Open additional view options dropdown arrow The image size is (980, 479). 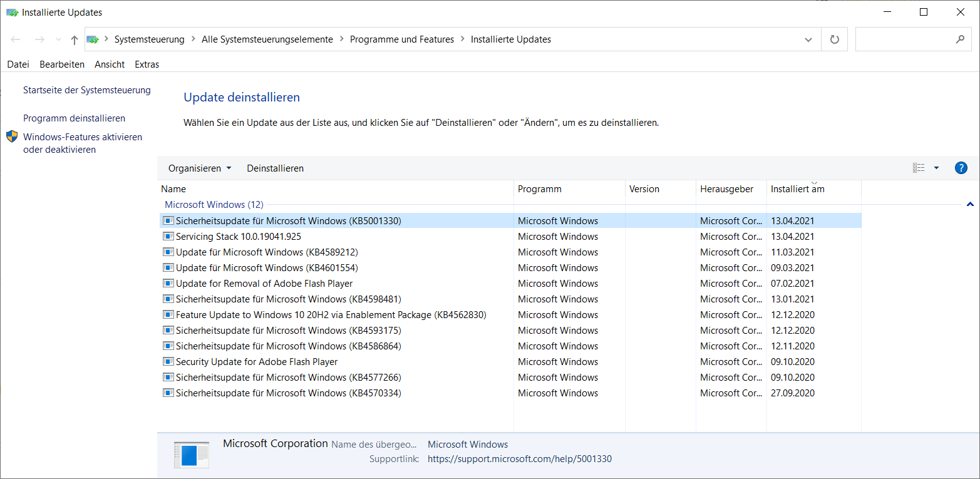click(937, 168)
